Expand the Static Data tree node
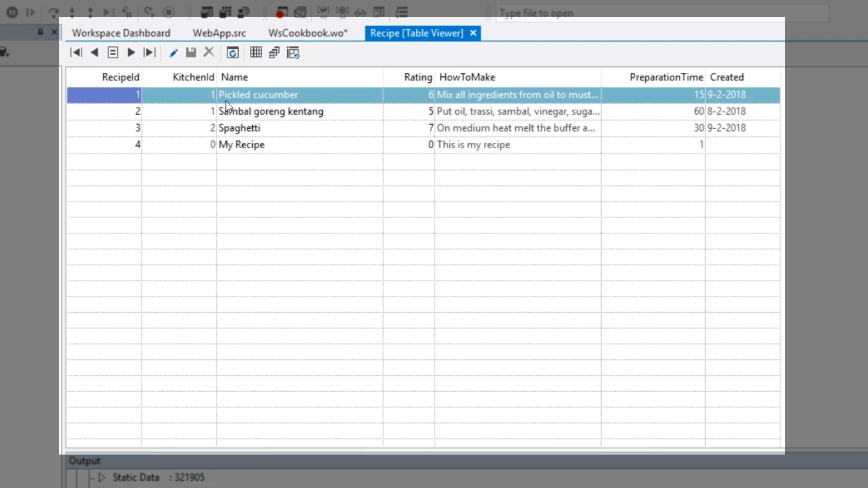The image size is (868, 488). [102, 477]
